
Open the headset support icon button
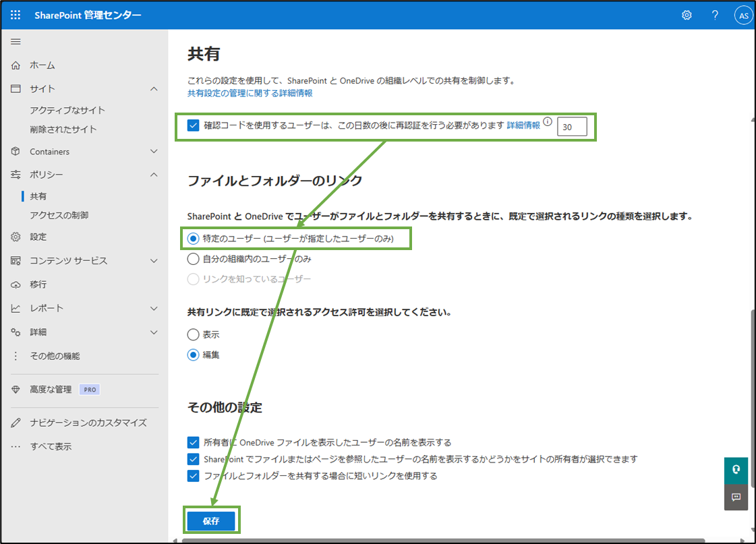click(736, 471)
